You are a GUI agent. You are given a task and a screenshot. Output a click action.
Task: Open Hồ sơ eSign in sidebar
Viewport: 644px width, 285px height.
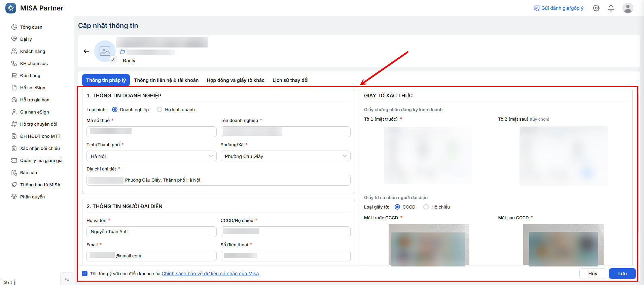33,88
